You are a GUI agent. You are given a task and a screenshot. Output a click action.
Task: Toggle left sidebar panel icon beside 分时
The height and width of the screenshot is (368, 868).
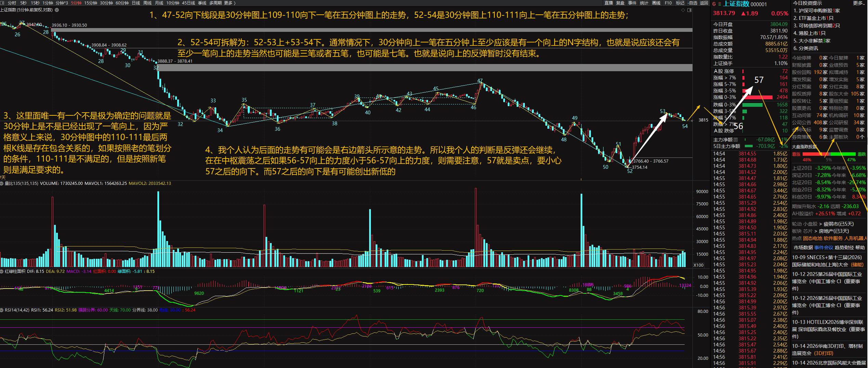point(3,3)
